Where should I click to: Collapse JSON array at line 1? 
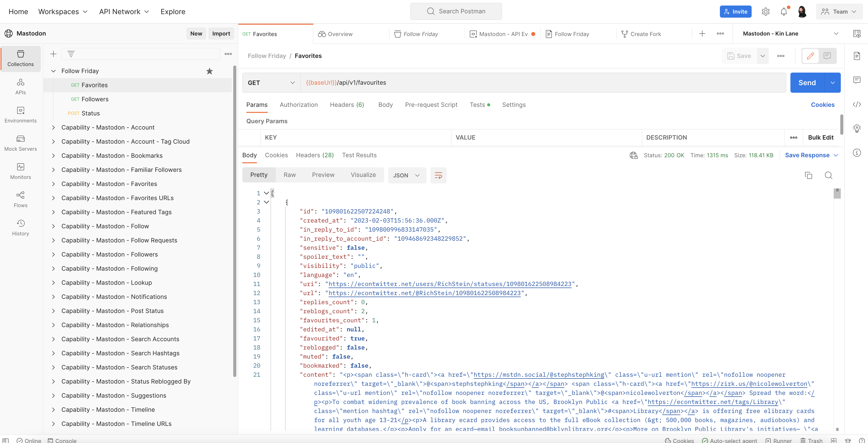pyautogui.click(x=266, y=193)
